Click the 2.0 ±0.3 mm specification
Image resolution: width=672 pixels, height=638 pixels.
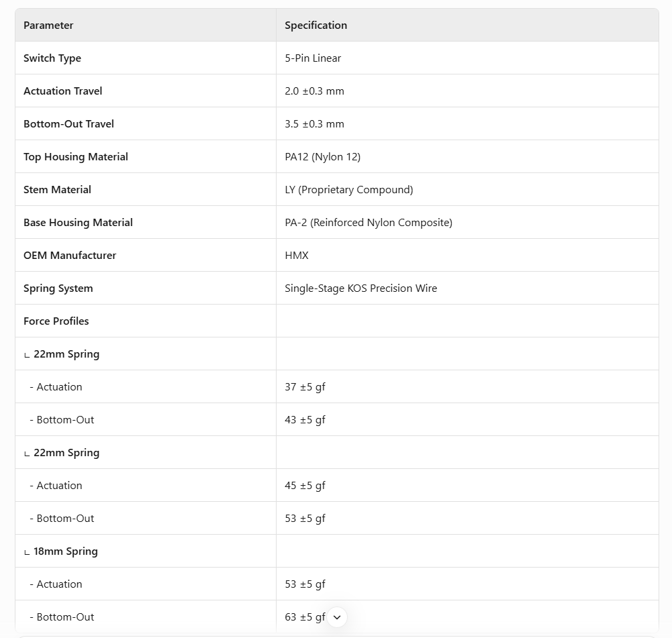pyautogui.click(x=314, y=91)
